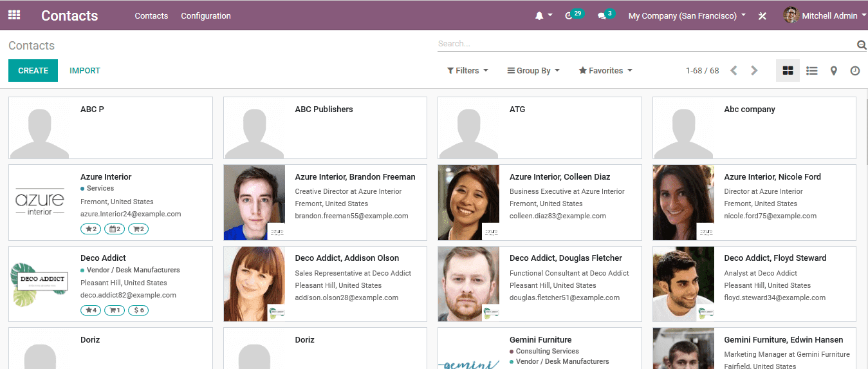Click the Contacts breadcrumb heading
Screen dimensions: 868x369
pyautogui.click(x=32, y=46)
